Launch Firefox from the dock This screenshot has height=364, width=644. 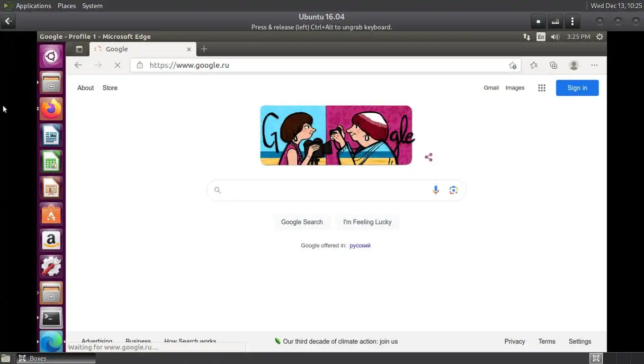point(51,109)
